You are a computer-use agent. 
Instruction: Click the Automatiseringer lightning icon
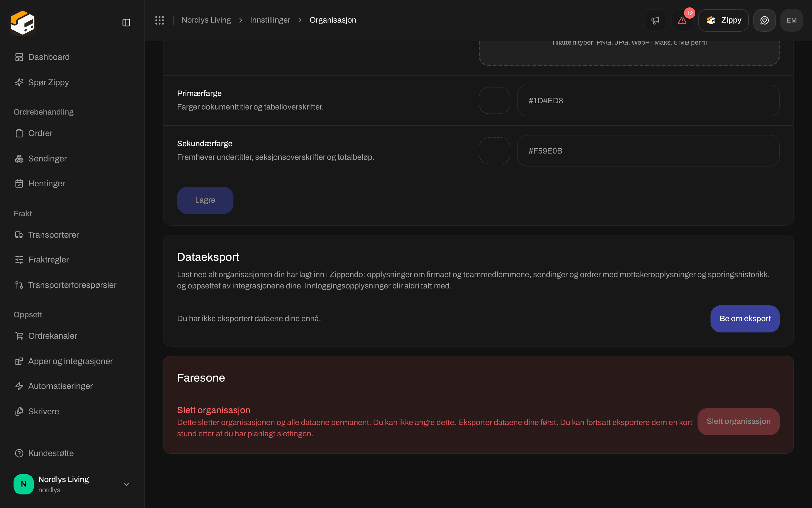coord(19,386)
